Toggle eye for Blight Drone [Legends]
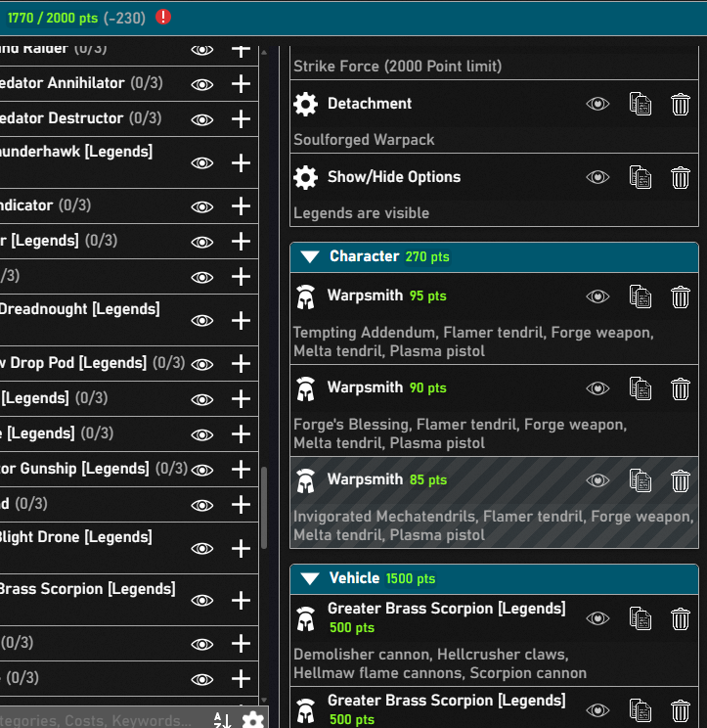 click(x=202, y=548)
